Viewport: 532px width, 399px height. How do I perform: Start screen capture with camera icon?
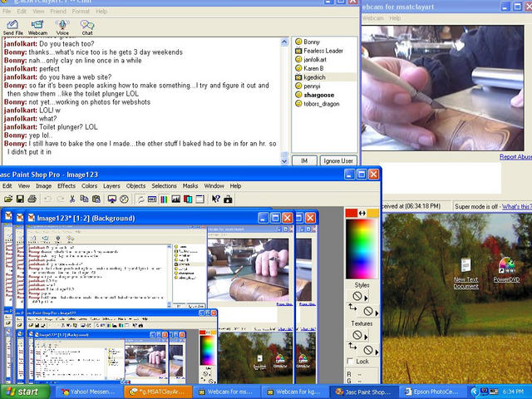click(228, 199)
